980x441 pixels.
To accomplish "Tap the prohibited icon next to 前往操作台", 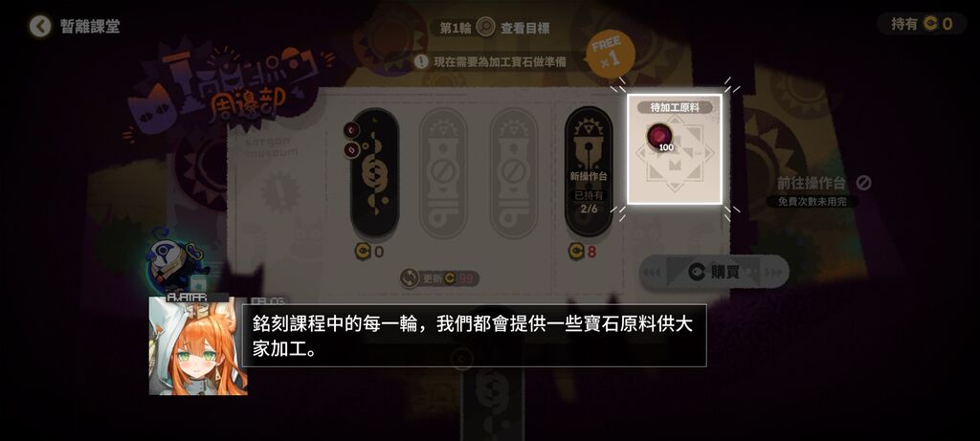I will pos(863,183).
